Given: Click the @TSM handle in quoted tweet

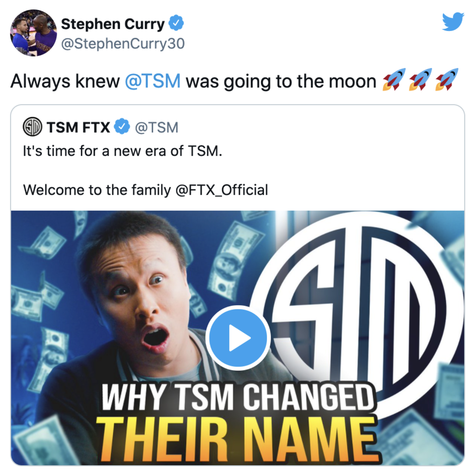Looking at the screenshot, I should 157,128.
